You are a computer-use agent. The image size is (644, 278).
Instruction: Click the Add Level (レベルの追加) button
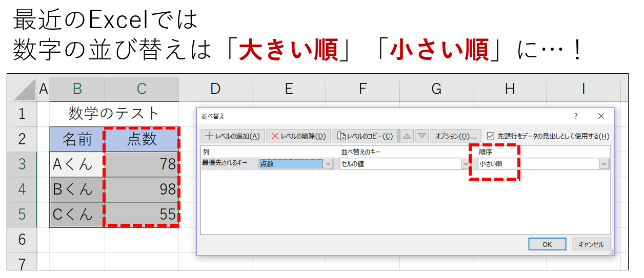pos(233,136)
